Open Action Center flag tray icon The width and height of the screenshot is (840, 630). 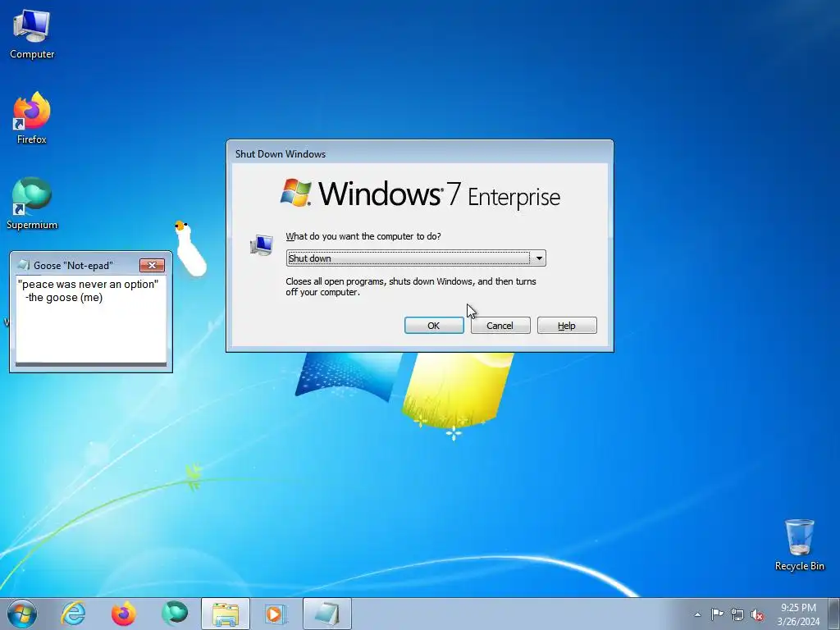[x=717, y=614]
